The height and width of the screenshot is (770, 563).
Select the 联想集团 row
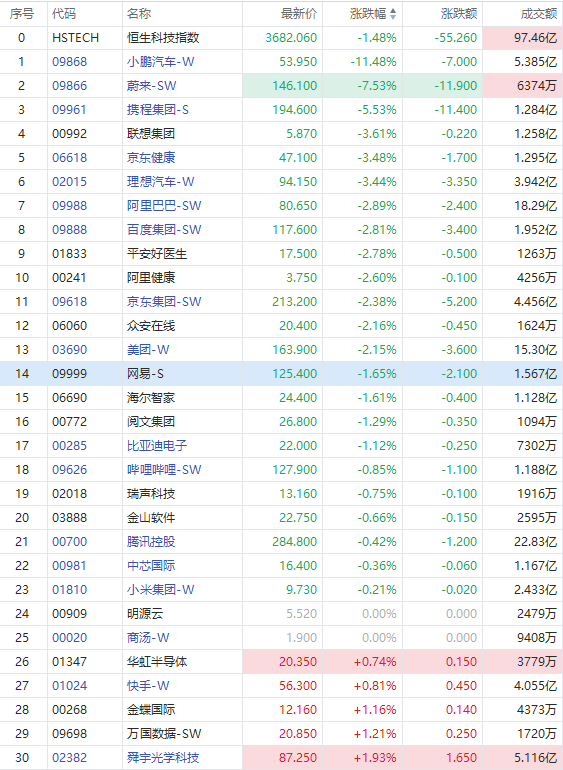[282, 134]
